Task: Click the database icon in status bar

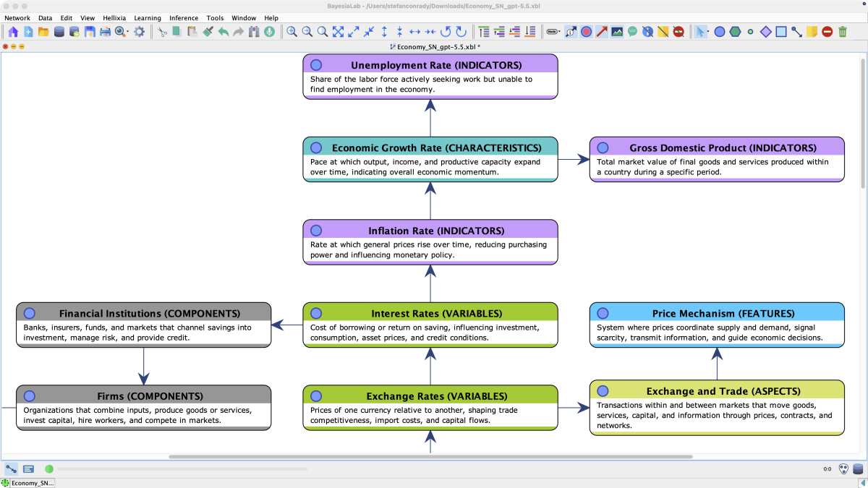Action: [858, 469]
